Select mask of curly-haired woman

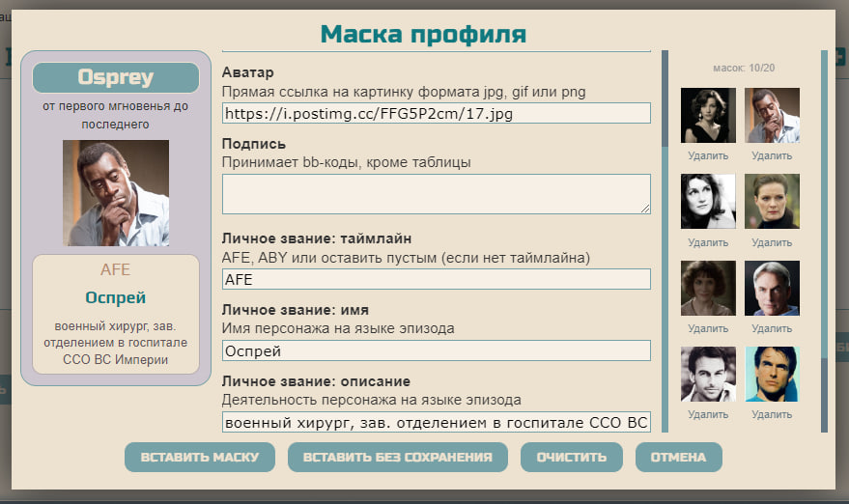(708, 288)
